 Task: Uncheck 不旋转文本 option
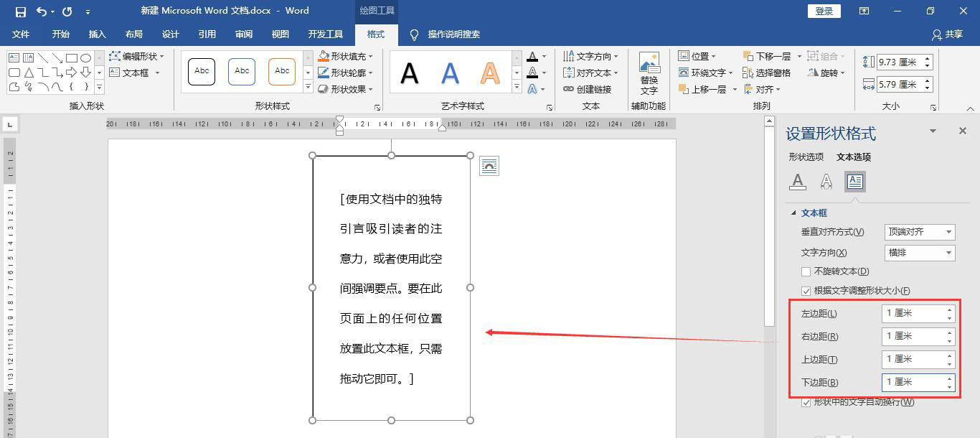(x=807, y=269)
